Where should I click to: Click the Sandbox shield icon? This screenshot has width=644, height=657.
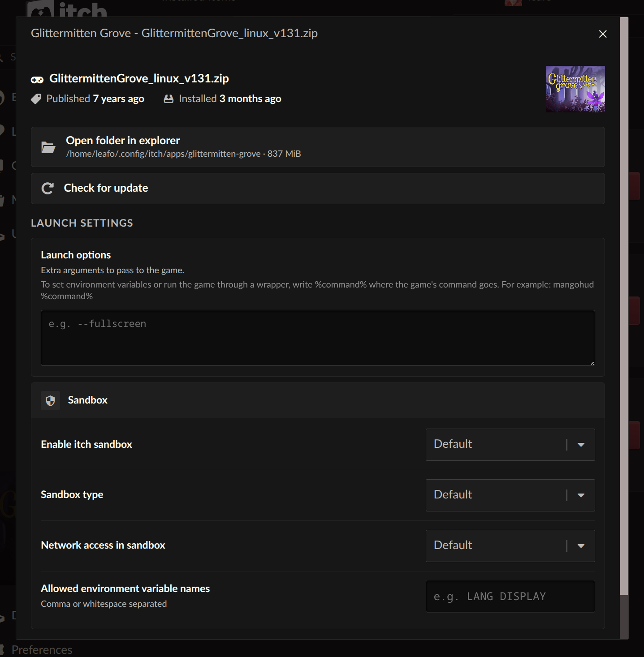pyautogui.click(x=50, y=400)
